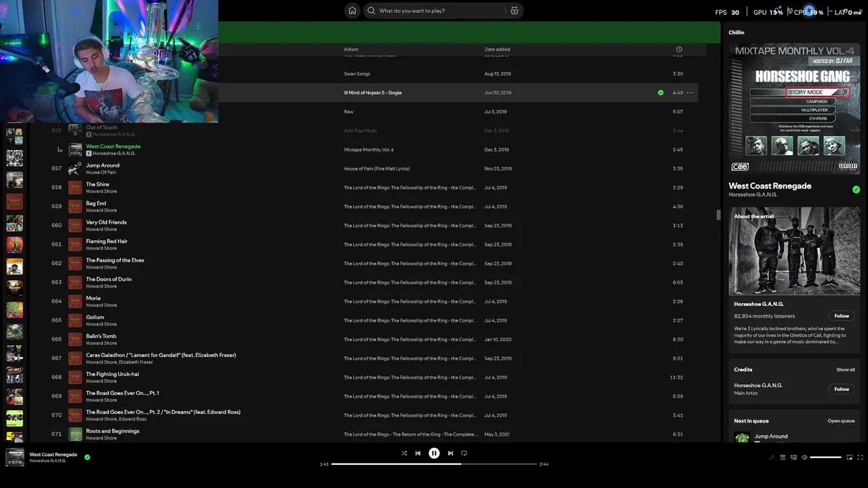Seek in the song progress bar
Screen dimensions: 868x488
tap(434, 464)
